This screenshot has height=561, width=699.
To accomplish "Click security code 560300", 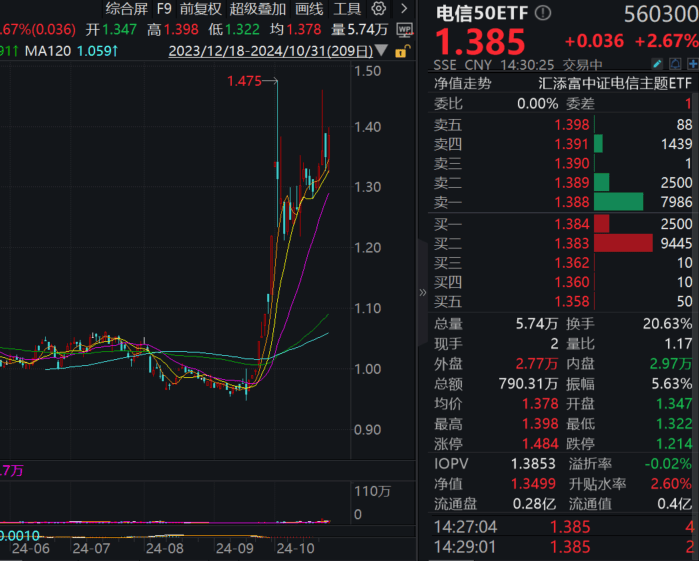I will click(661, 15).
